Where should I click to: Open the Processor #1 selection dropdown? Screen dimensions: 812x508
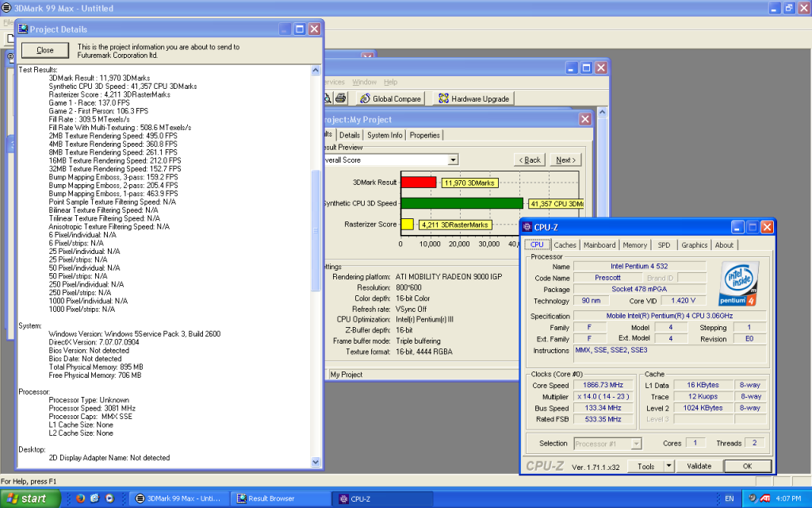coord(637,443)
